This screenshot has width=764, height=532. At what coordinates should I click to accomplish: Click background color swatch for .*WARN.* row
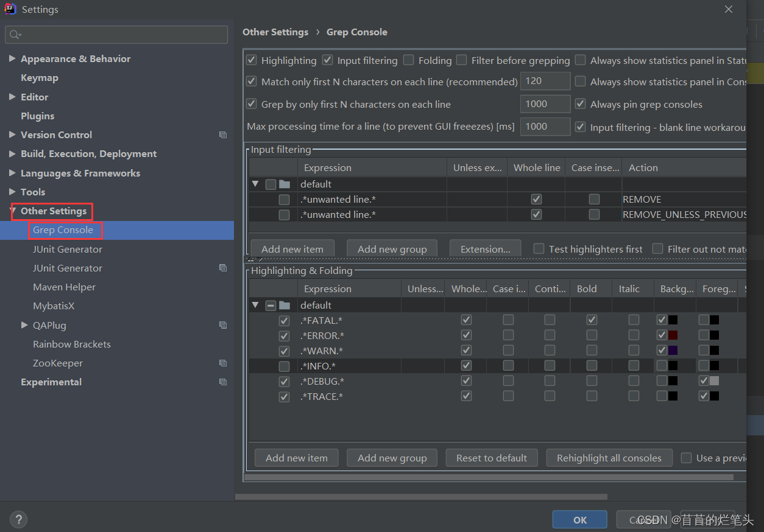(x=673, y=351)
